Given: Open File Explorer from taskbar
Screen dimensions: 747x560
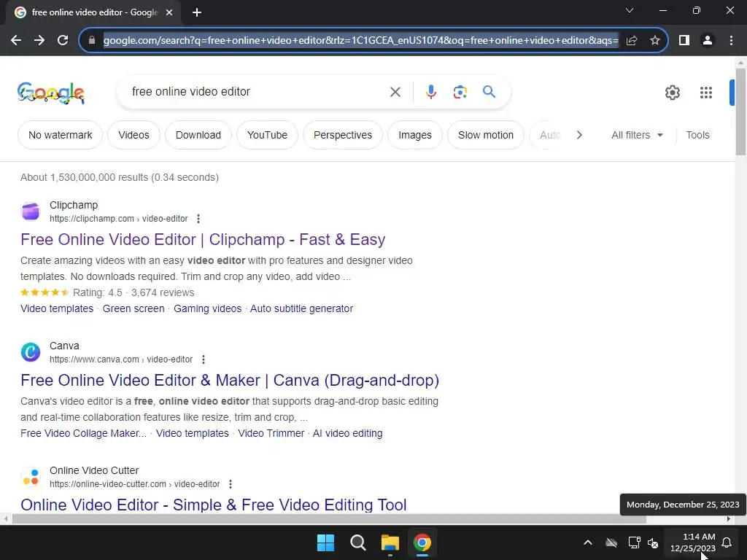Looking at the screenshot, I should [x=390, y=542].
